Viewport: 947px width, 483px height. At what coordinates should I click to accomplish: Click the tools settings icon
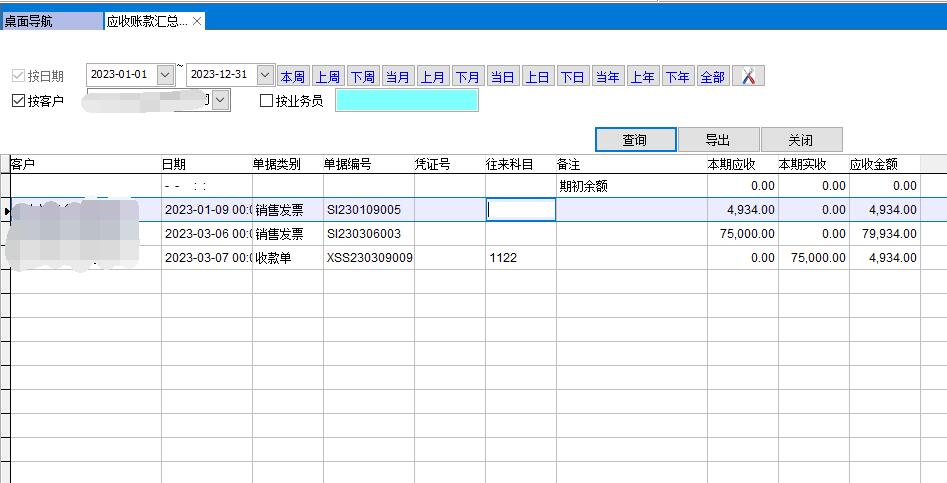coord(748,76)
